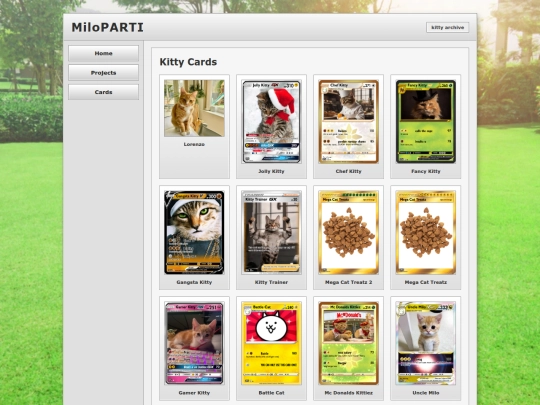Open the Gamer Kitty card image

pyautogui.click(x=194, y=343)
